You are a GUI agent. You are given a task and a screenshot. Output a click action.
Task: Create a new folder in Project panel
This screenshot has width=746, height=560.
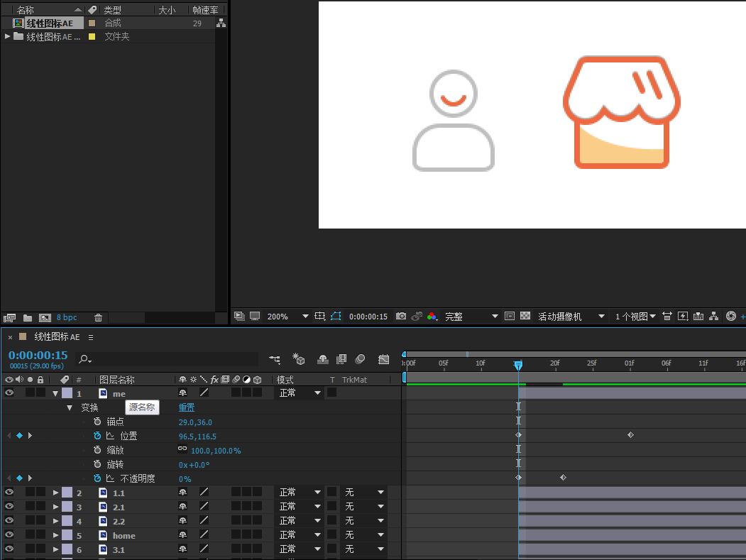(x=28, y=318)
